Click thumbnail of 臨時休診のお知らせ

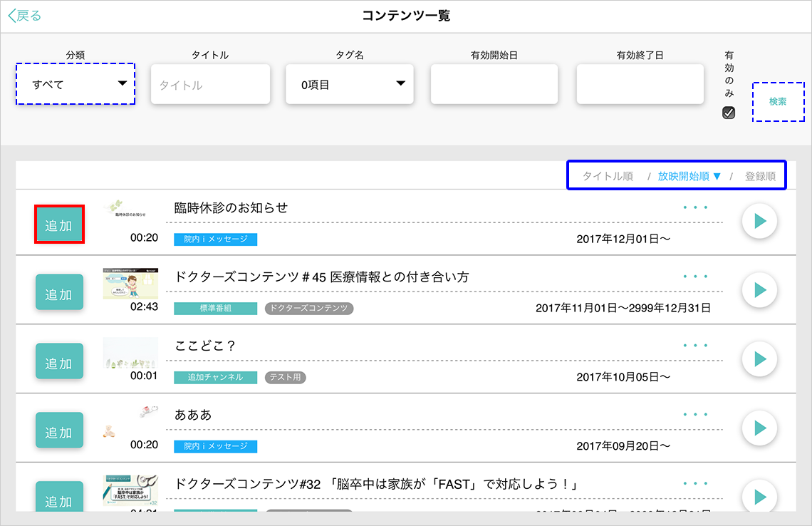coord(130,214)
